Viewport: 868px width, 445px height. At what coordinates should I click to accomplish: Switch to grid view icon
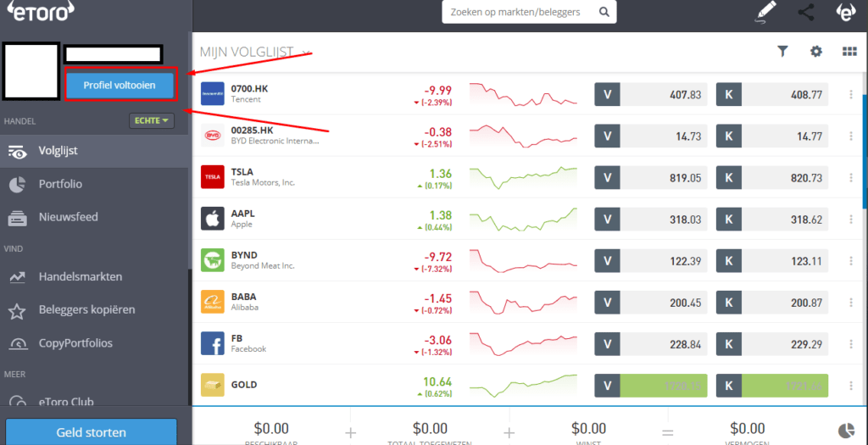tap(849, 52)
